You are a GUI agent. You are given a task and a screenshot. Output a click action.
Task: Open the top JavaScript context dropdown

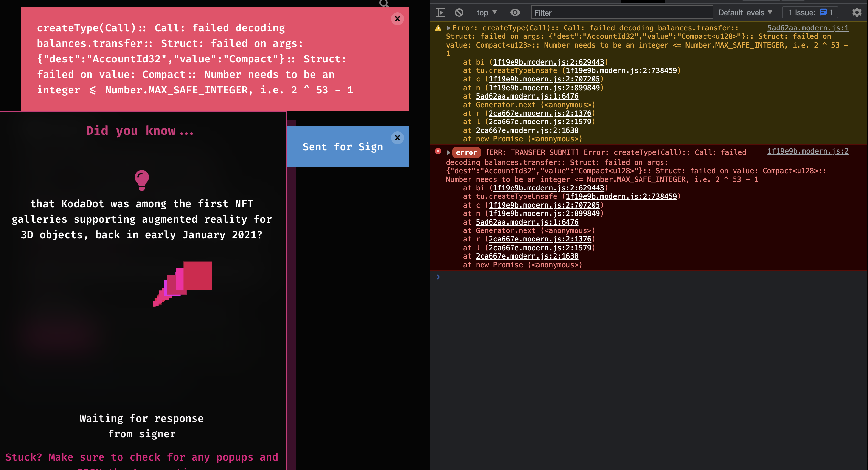(x=487, y=13)
